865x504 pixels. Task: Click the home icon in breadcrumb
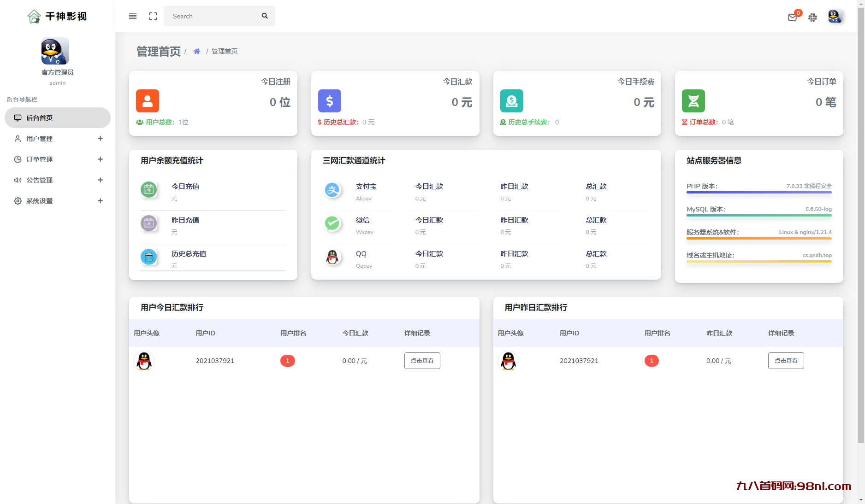click(x=197, y=51)
